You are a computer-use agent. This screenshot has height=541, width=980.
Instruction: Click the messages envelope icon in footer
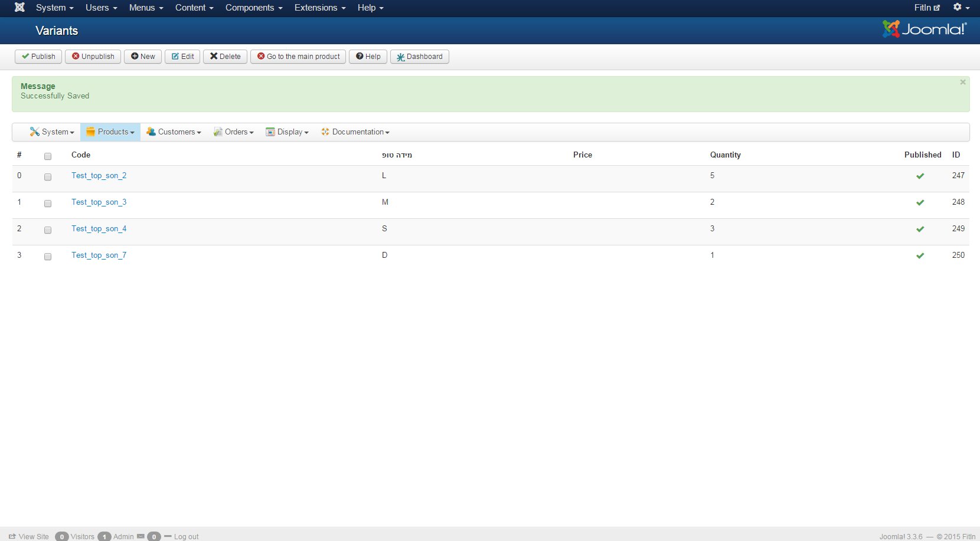[141, 536]
